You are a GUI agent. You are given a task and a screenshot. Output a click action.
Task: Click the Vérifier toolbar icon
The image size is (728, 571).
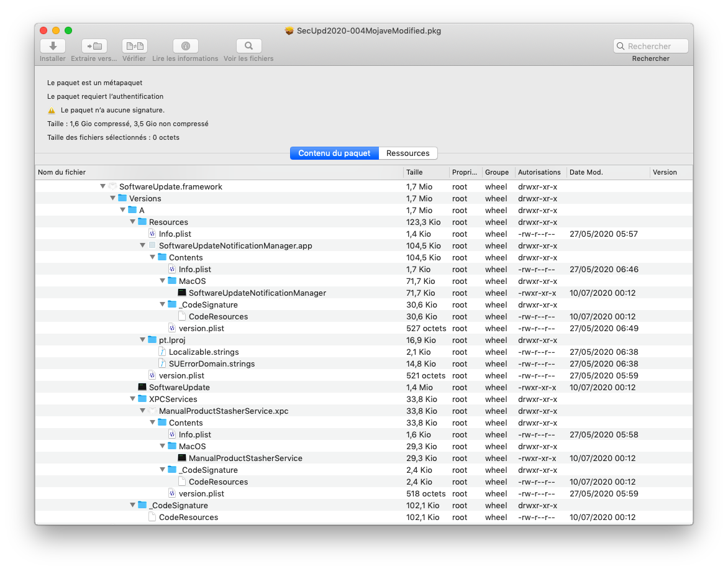tap(135, 46)
